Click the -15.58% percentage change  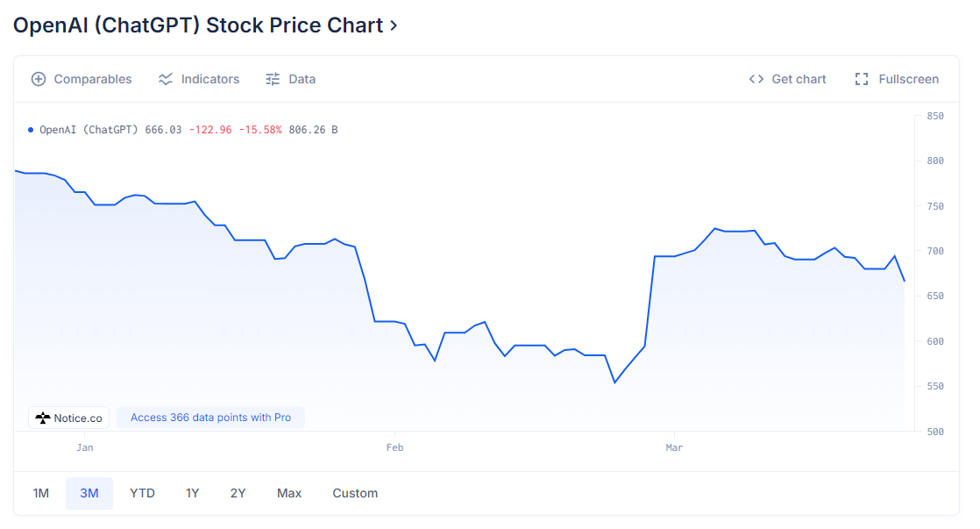[x=260, y=130]
